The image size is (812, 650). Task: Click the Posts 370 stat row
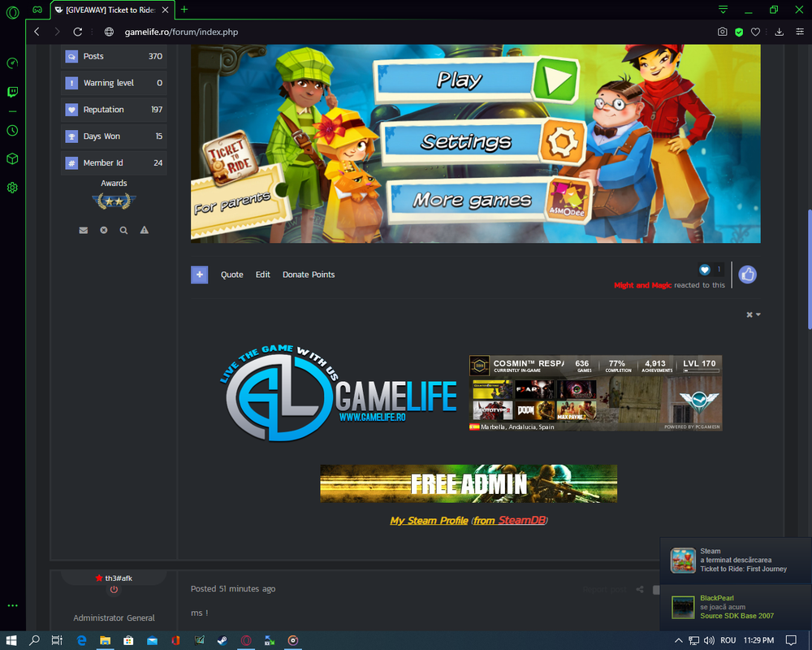pyautogui.click(x=114, y=56)
